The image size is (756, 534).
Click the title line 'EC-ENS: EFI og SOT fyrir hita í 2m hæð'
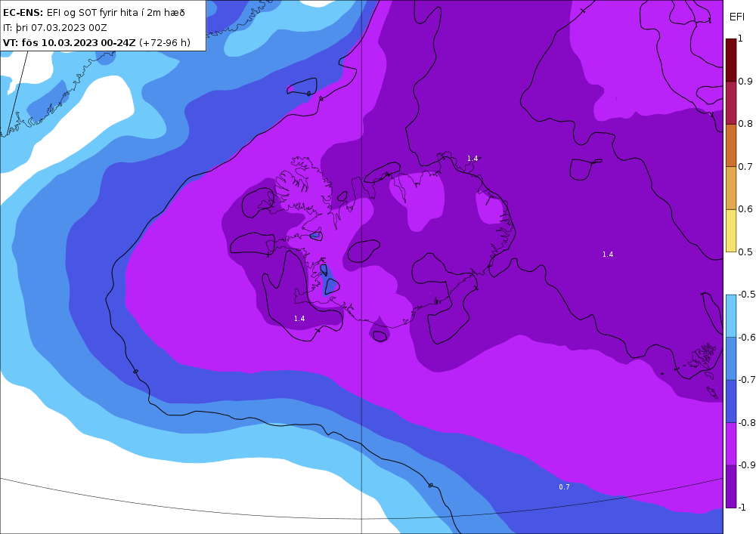[94, 13]
